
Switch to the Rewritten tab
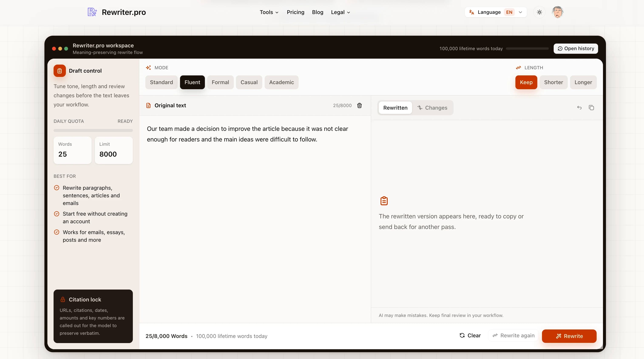tap(395, 108)
